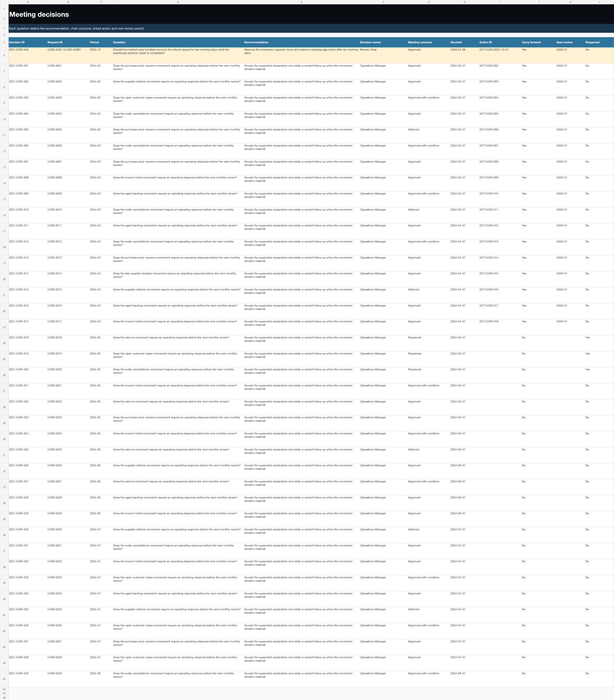614x700 pixels.
Task: Select the 'Meeting decisions' title cell
Action: 311,14
